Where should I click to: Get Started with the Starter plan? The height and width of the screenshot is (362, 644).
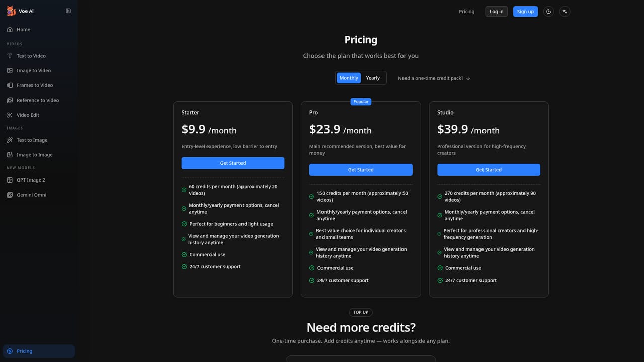click(x=233, y=163)
